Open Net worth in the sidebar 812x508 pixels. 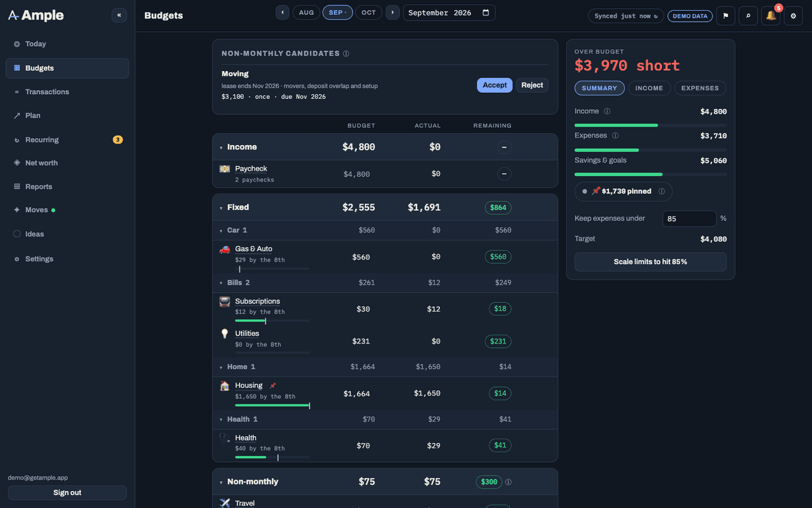tap(67, 163)
